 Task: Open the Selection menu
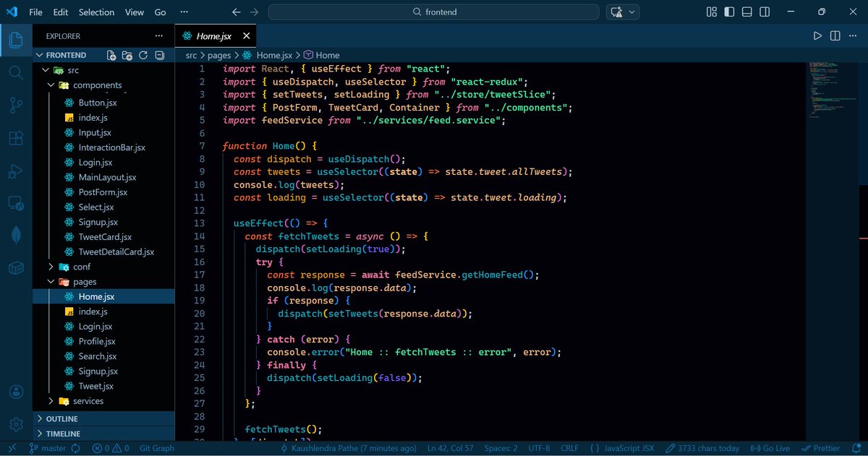click(96, 12)
